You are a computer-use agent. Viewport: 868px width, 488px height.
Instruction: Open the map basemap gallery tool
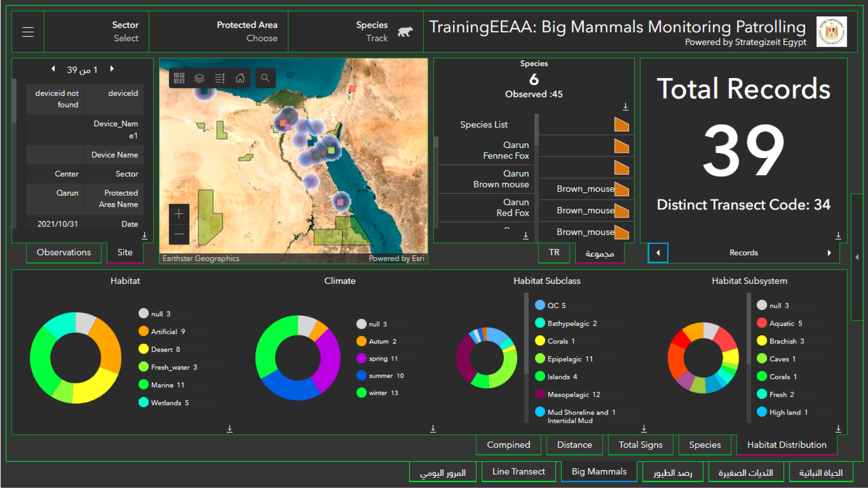pyautogui.click(x=179, y=78)
